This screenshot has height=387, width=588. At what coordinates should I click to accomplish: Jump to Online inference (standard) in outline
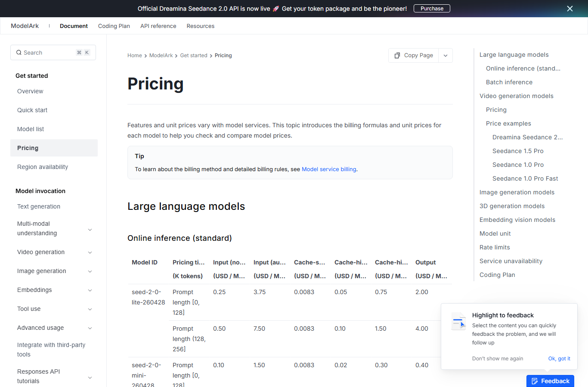coord(523,68)
